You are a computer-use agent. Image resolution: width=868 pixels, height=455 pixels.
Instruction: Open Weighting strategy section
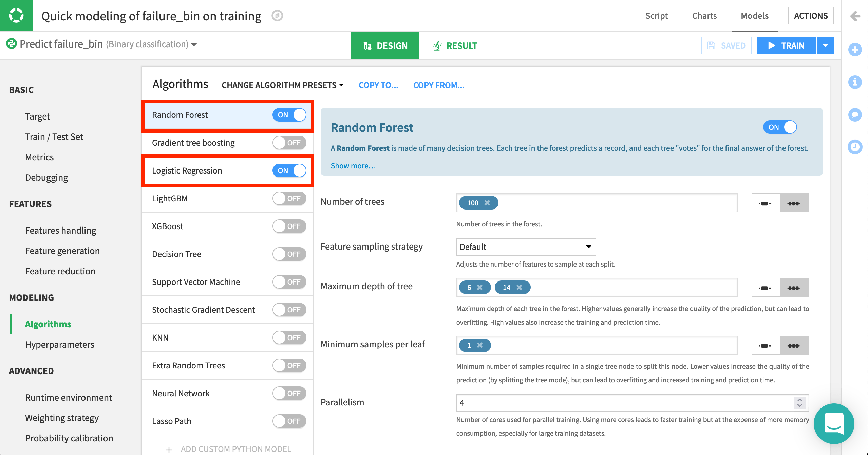(x=62, y=418)
